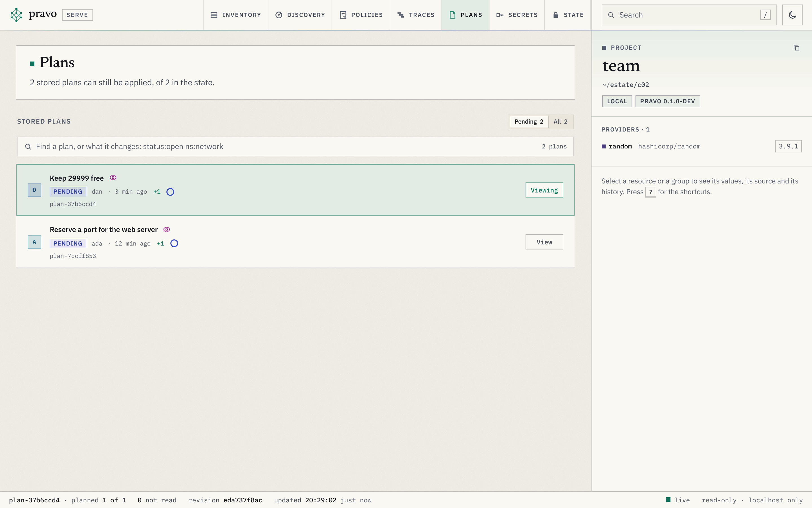Click the SERVE badge next to pravo
Image resolution: width=812 pixels, height=508 pixels.
pyautogui.click(x=77, y=15)
